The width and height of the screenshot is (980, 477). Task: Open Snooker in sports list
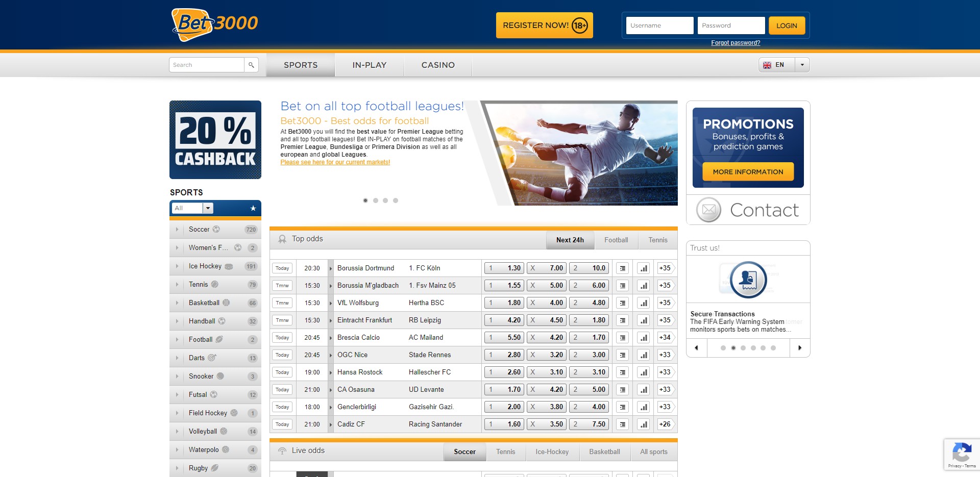click(215, 376)
